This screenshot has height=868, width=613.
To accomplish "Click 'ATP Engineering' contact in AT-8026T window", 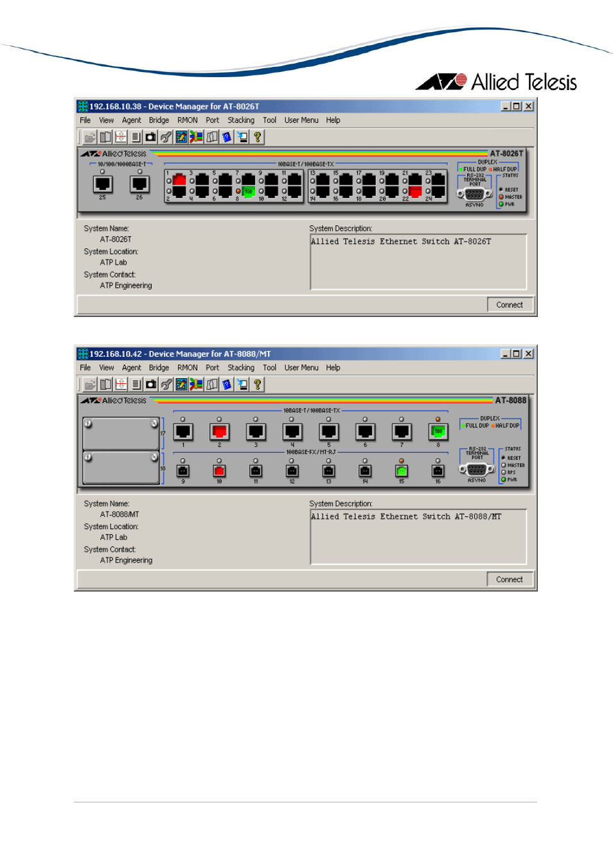I will [126, 285].
